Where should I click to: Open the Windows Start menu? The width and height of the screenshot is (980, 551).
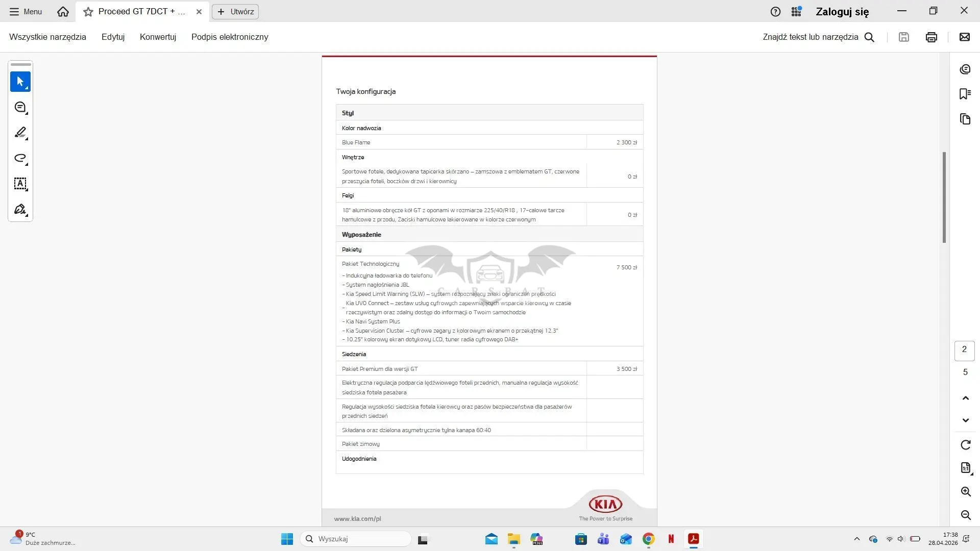(x=287, y=539)
